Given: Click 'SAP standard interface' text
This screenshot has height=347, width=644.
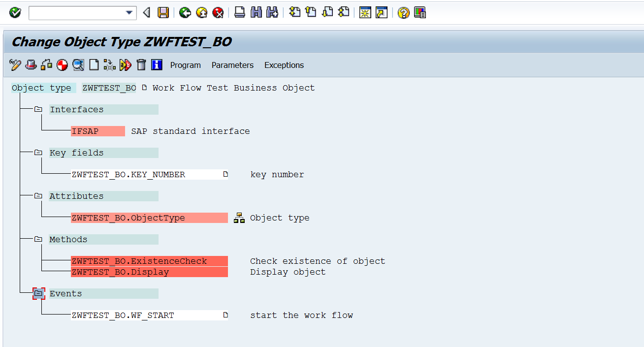Looking at the screenshot, I should point(191,131).
